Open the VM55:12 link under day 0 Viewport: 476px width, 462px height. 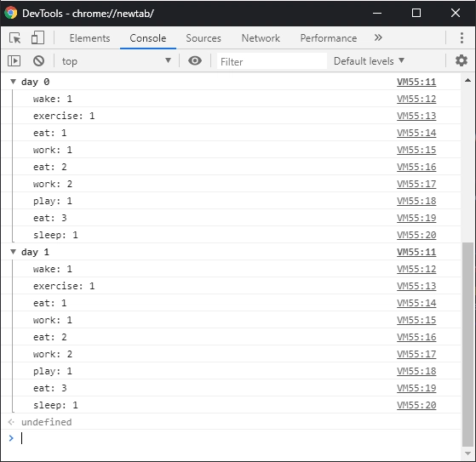(x=416, y=99)
